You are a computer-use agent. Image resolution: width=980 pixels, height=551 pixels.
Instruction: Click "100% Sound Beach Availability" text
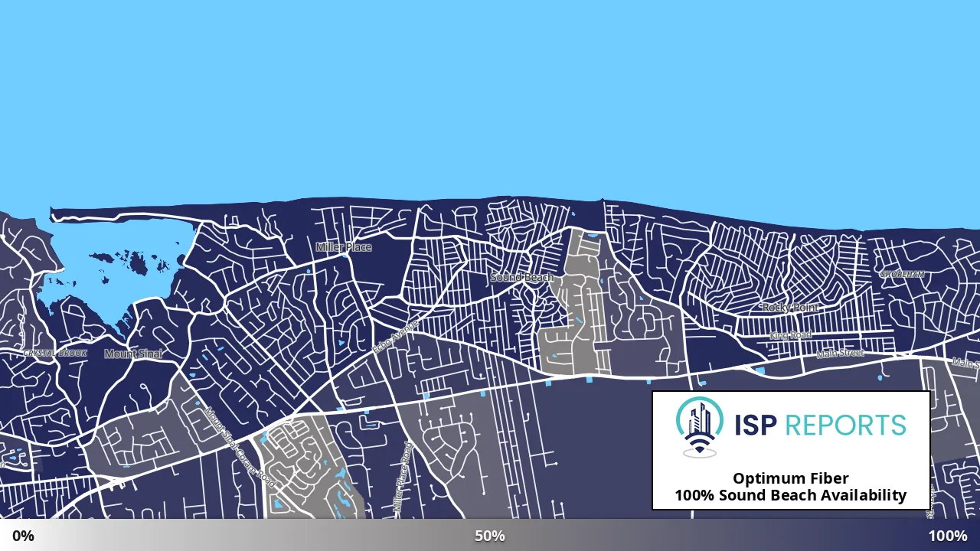[791, 495]
